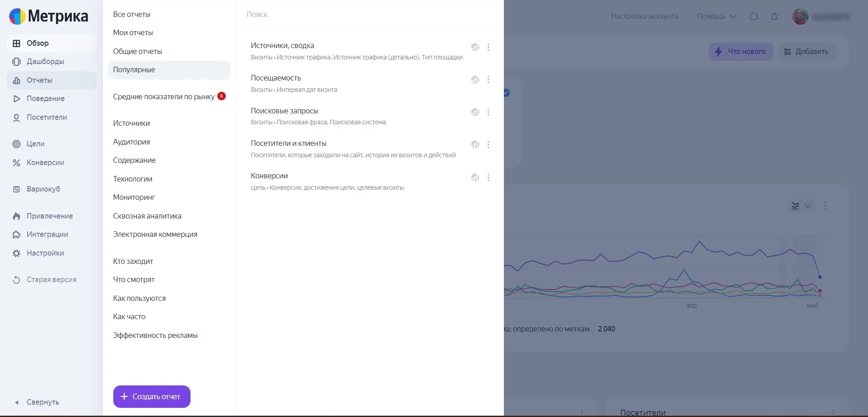Click the Поиск search field

coord(370,15)
